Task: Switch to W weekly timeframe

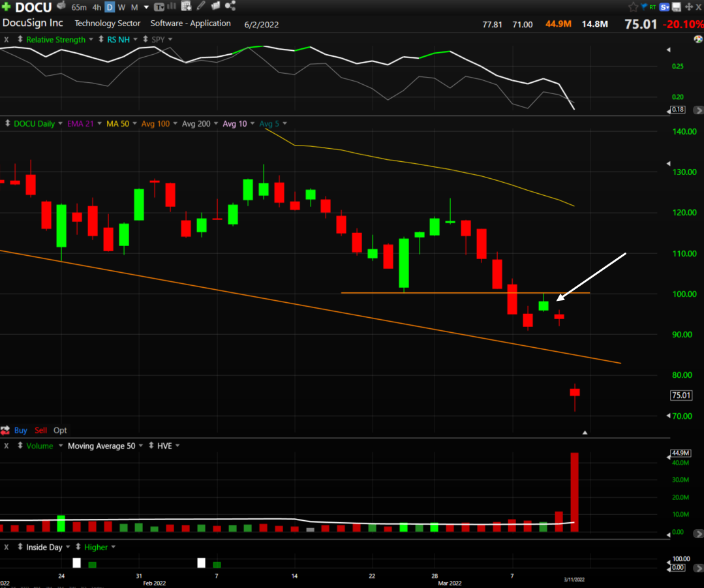Action: tap(121, 7)
